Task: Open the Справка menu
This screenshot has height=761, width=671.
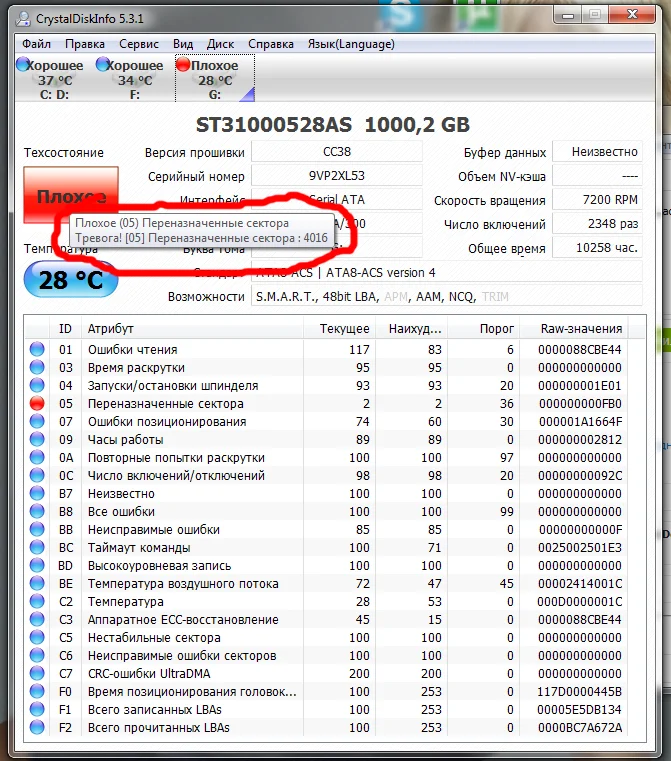Action: tap(271, 44)
